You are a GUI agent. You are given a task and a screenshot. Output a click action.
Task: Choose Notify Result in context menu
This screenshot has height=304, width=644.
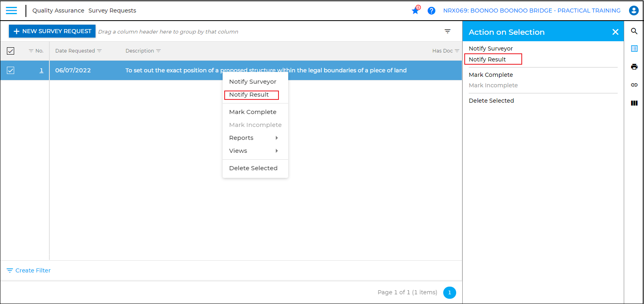(249, 95)
